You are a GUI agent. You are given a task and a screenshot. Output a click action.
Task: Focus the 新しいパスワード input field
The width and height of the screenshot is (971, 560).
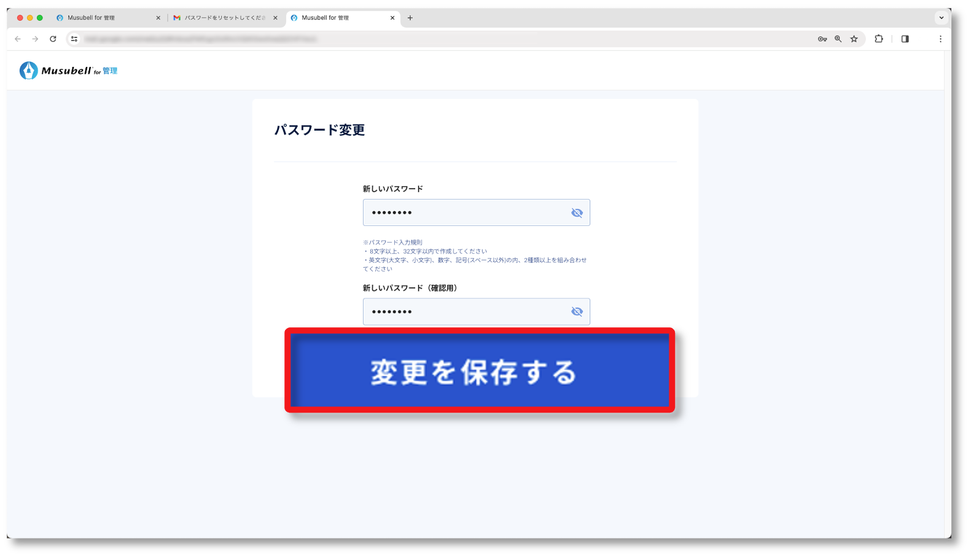click(x=465, y=213)
